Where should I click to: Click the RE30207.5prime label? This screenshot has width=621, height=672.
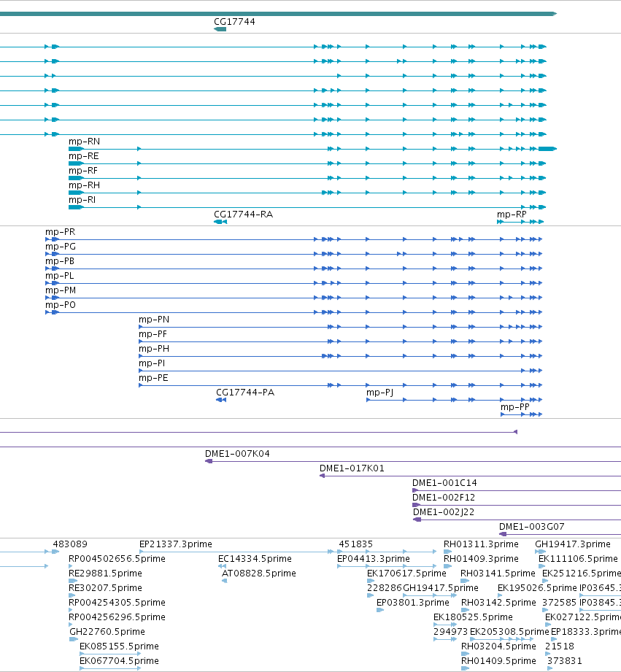click(x=105, y=587)
